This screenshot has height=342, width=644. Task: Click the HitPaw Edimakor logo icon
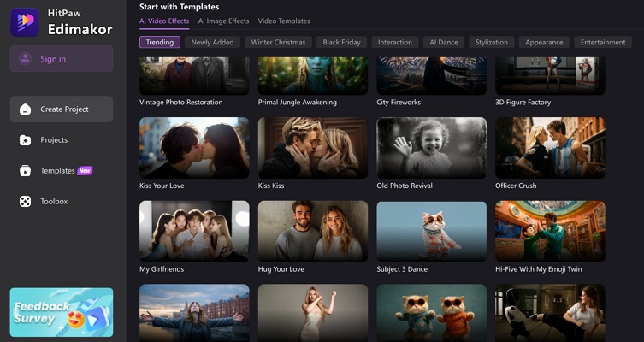coord(24,21)
